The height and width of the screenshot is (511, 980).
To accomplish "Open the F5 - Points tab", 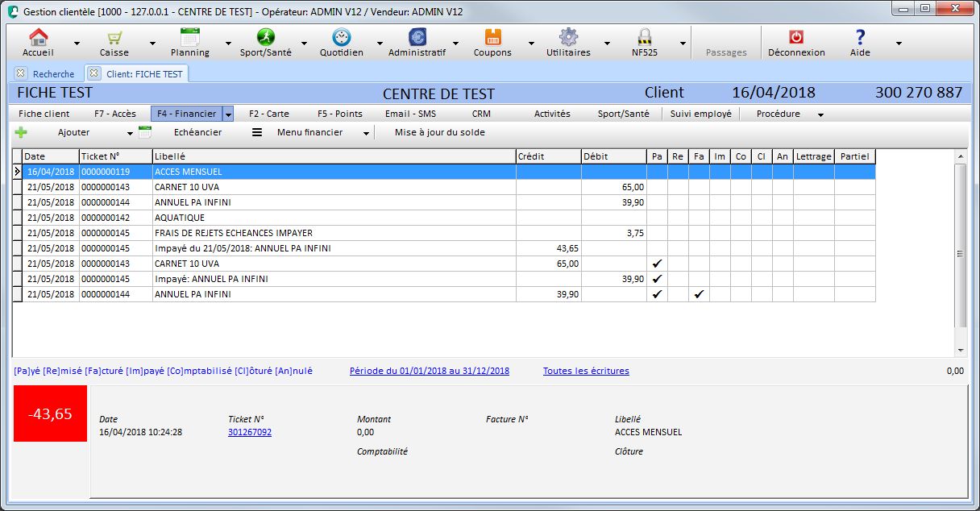I will tap(340, 114).
